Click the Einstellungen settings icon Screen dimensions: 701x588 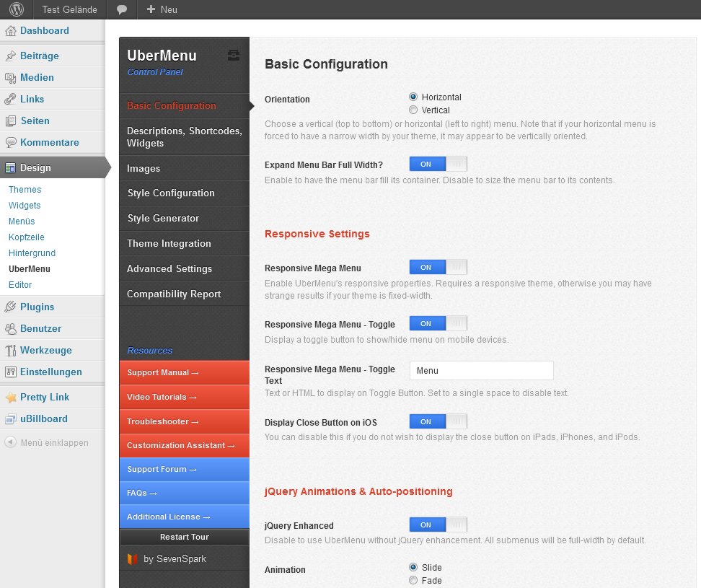(x=11, y=372)
